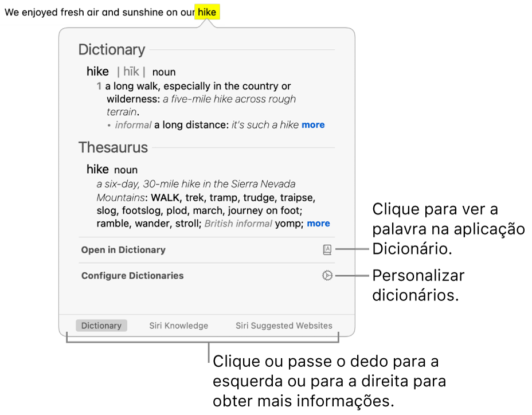The height and width of the screenshot is (415, 532).
Task: Click the Dictionary section heading
Action: [x=112, y=49]
